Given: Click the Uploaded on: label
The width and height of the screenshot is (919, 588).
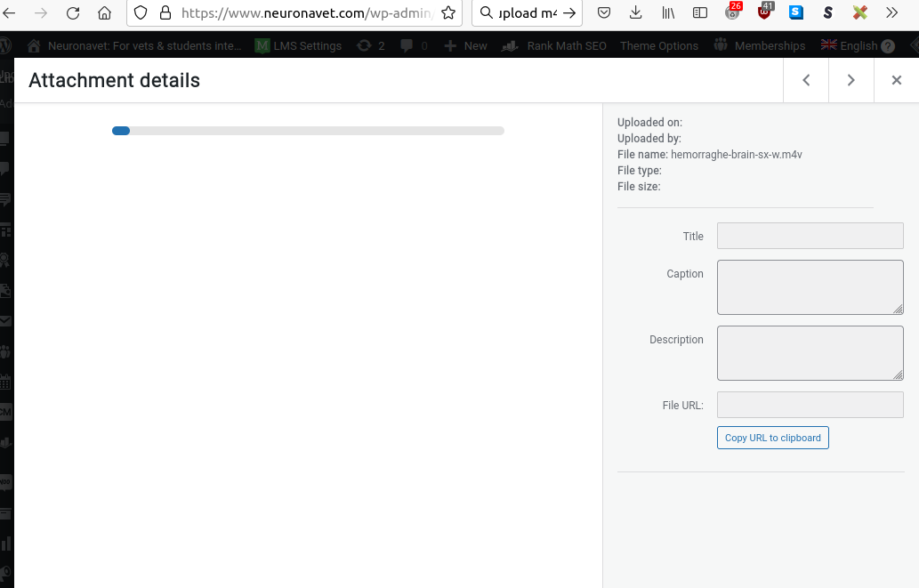Looking at the screenshot, I should point(649,123).
